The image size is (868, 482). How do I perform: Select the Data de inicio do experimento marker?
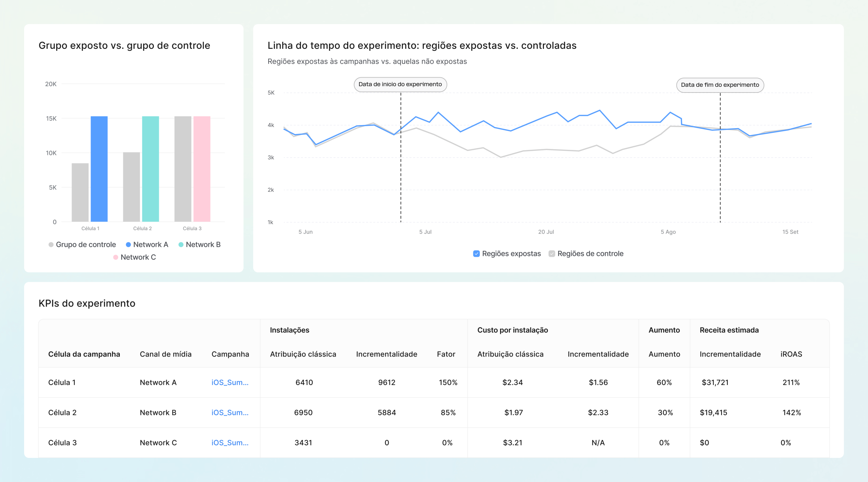(400, 85)
